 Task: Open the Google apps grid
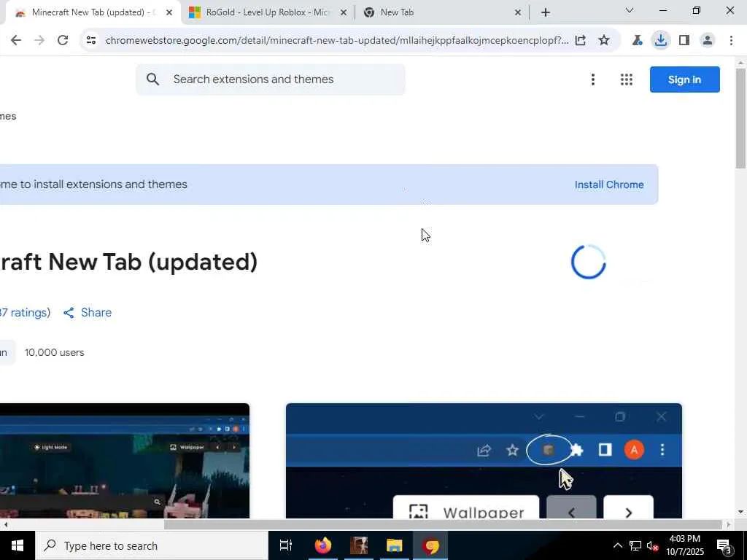click(627, 79)
